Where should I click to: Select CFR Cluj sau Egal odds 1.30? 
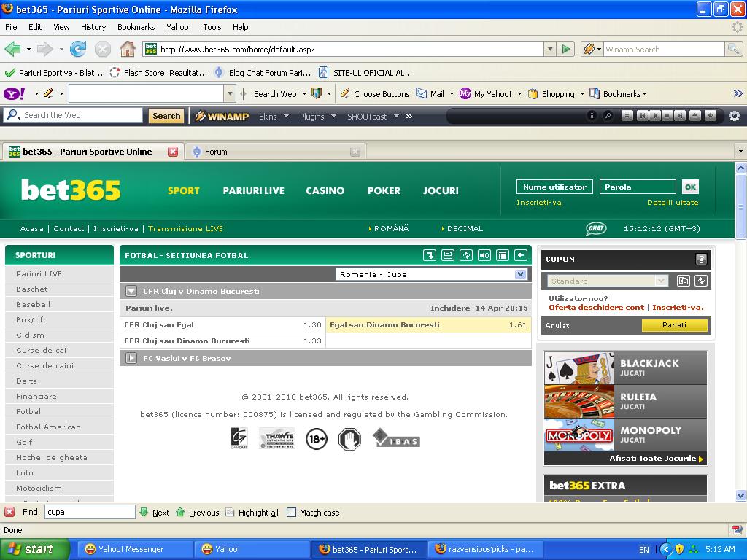pyautogui.click(x=222, y=324)
